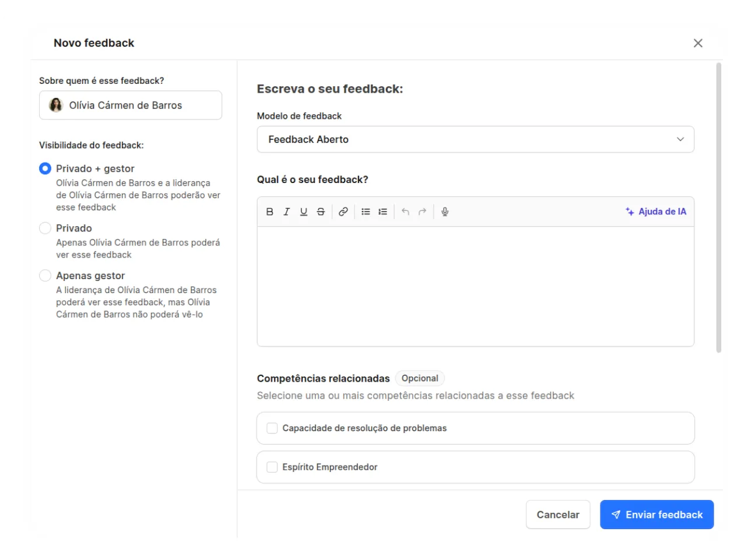Click 'Sobre quem é esse feedback?' label
This screenshot has width=755, height=560.
coord(101,80)
